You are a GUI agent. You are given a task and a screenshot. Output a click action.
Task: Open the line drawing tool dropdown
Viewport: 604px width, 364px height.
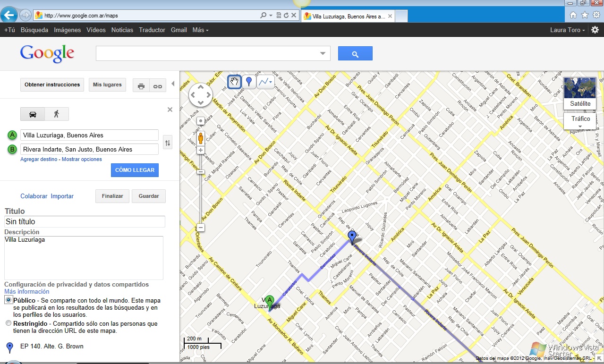coord(270,81)
